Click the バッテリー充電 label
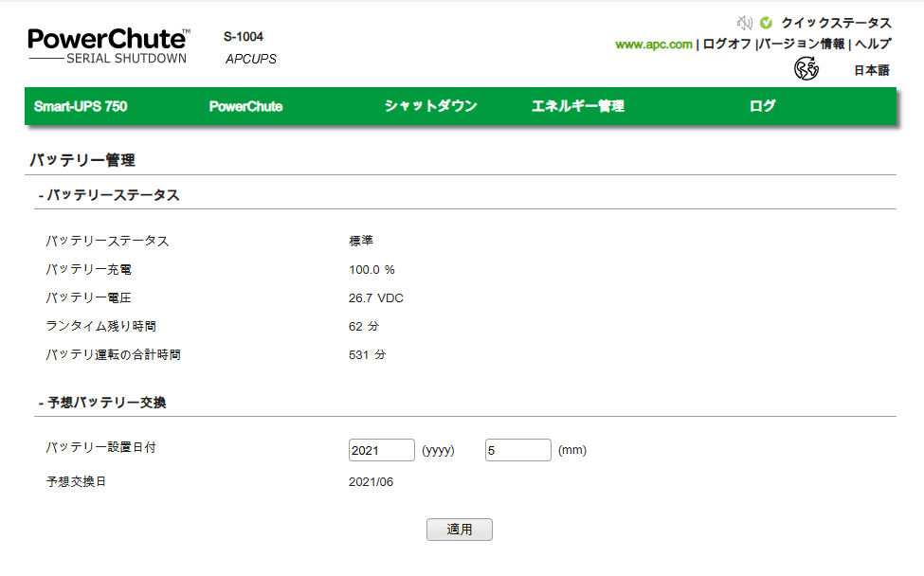The height and width of the screenshot is (576, 924). pos(88,270)
